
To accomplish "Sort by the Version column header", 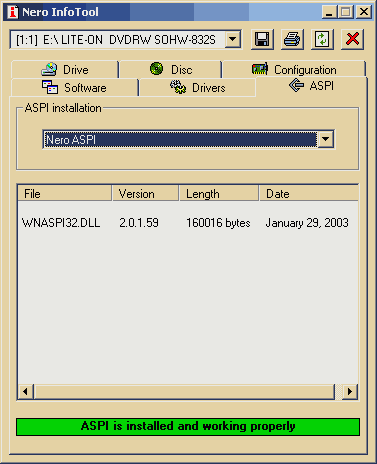I will point(145,194).
